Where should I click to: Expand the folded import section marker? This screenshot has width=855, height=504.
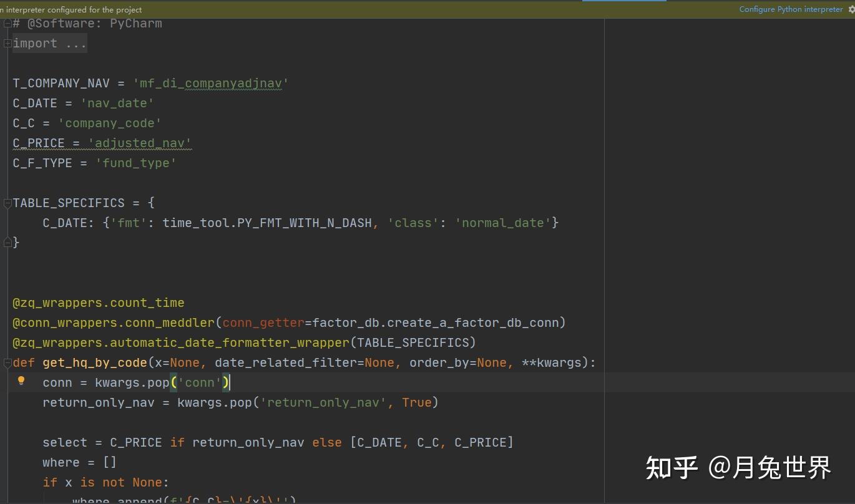tap(7, 44)
